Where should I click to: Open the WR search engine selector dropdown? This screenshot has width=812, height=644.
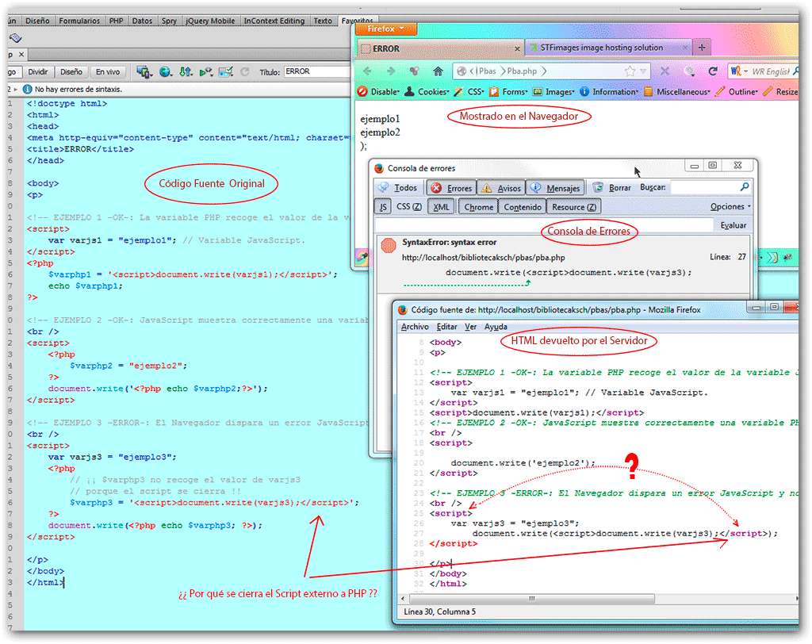click(739, 71)
